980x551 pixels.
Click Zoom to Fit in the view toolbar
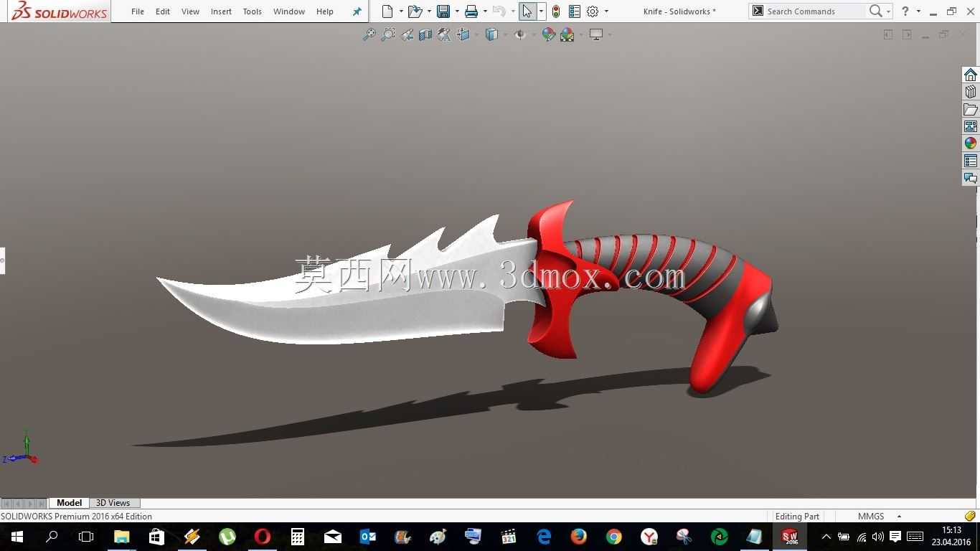tap(369, 34)
